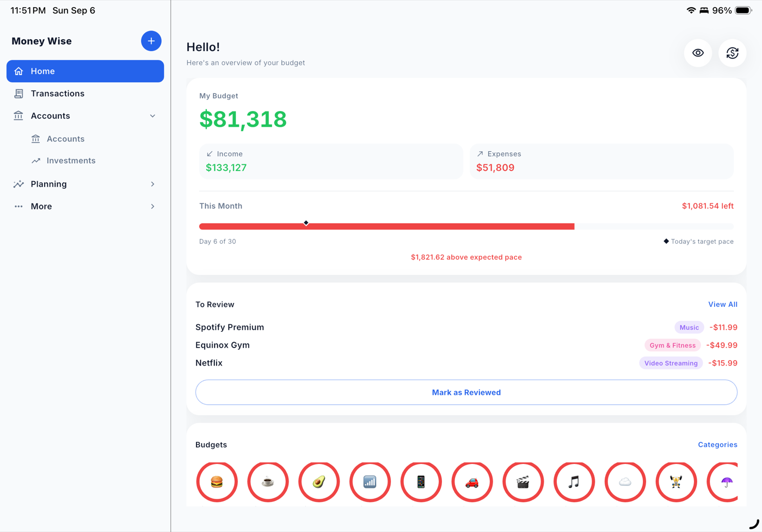Open the Netflix transaction row
The image size is (762, 532).
[x=466, y=363]
